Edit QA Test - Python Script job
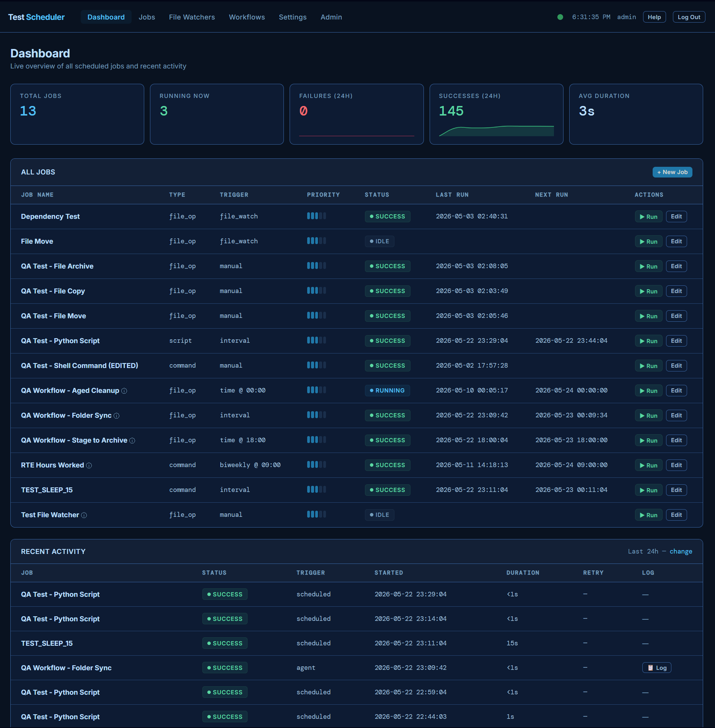Viewport: 715px width, 728px height. (676, 341)
